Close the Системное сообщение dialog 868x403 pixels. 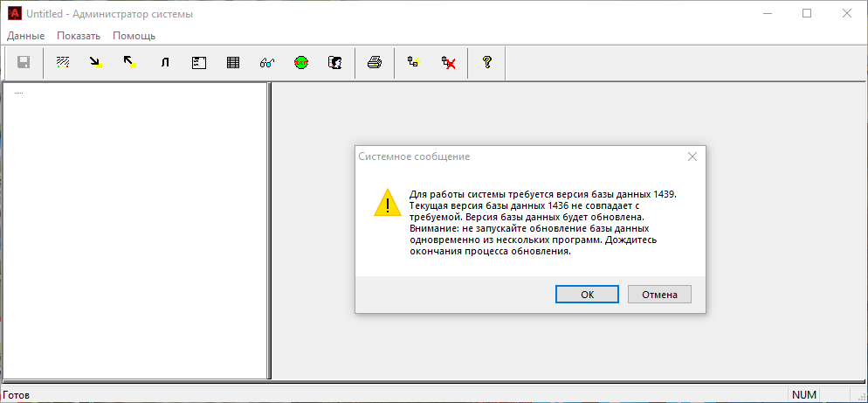[692, 156]
